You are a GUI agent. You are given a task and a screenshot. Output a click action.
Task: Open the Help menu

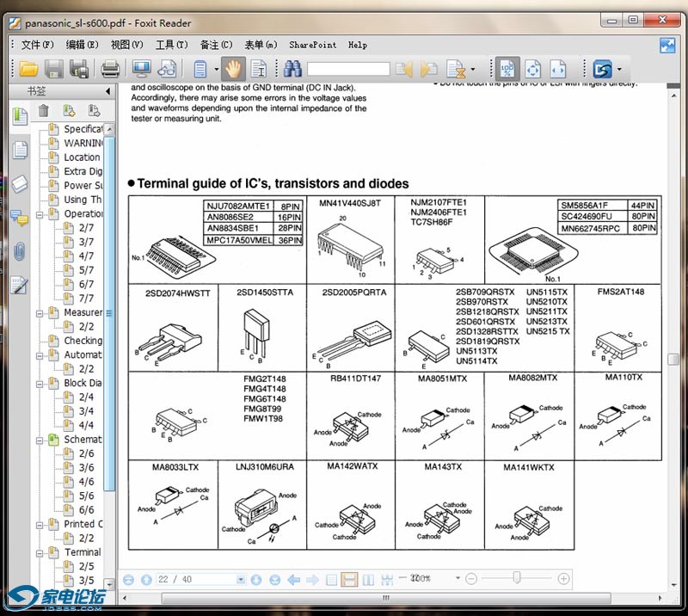click(358, 45)
